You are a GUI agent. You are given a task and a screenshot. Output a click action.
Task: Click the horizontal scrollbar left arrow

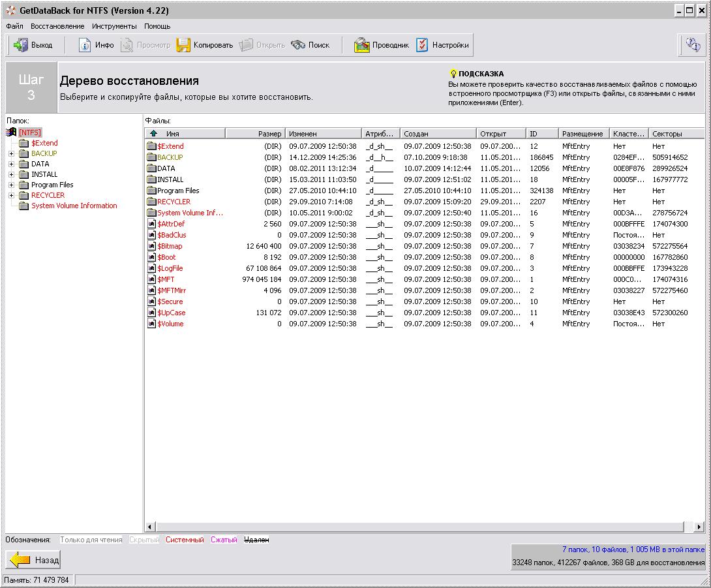150,527
